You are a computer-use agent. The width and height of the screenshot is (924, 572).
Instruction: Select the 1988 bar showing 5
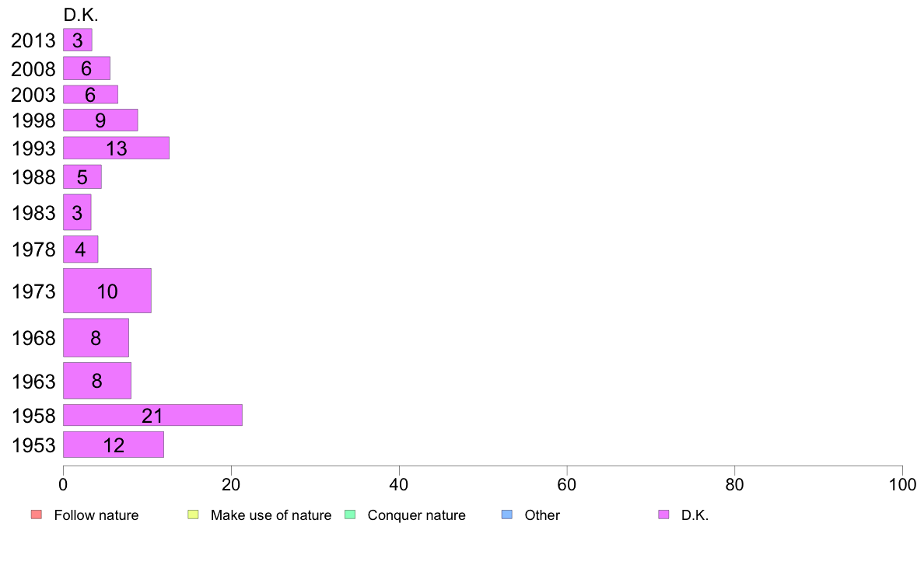tap(82, 176)
